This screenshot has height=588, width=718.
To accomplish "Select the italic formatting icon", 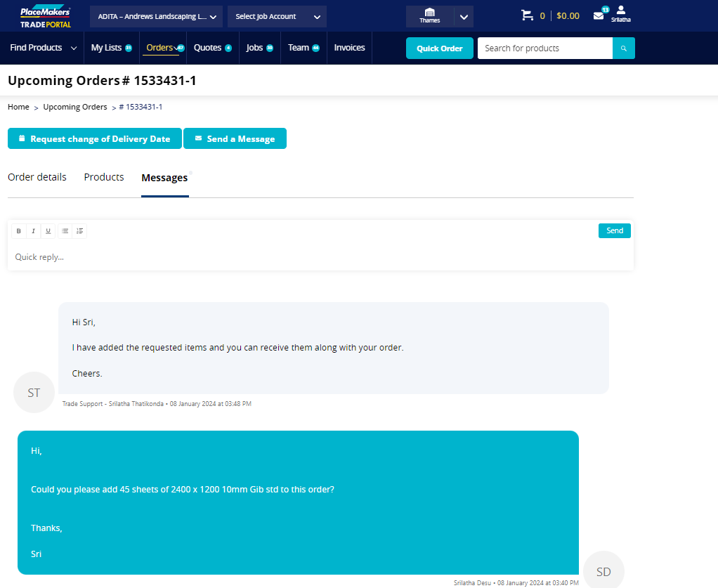I will [x=33, y=230].
